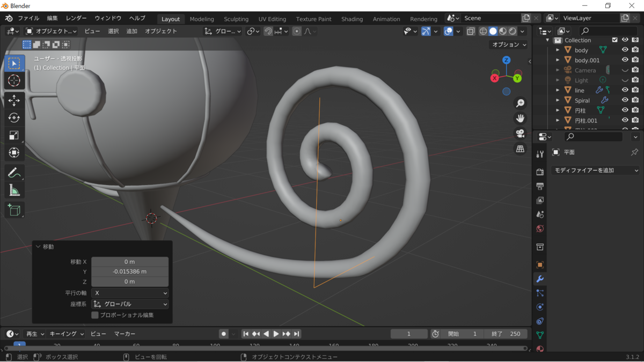Activate the Measure tool
Viewport: 644px width, 362px height.
pyautogui.click(x=14, y=190)
